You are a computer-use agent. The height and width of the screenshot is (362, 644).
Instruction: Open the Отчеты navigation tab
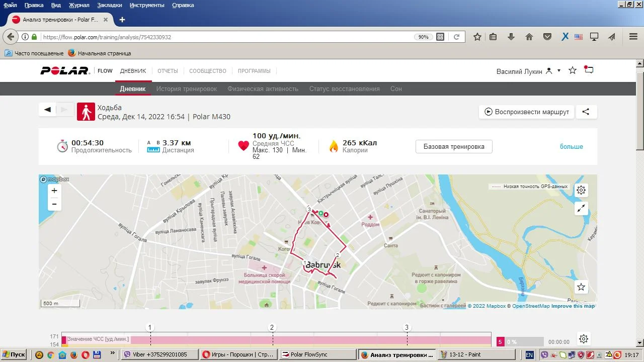tap(168, 71)
